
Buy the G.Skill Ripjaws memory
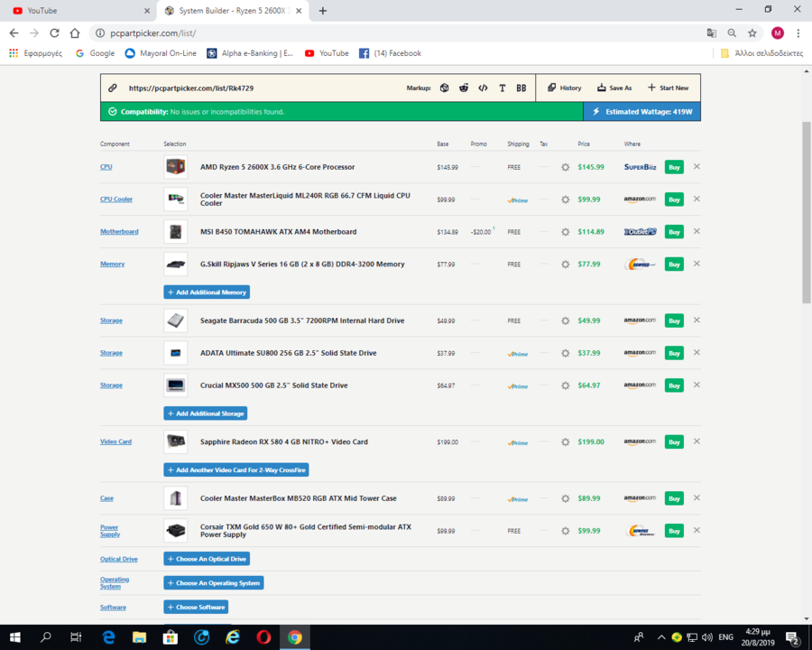point(674,265)
